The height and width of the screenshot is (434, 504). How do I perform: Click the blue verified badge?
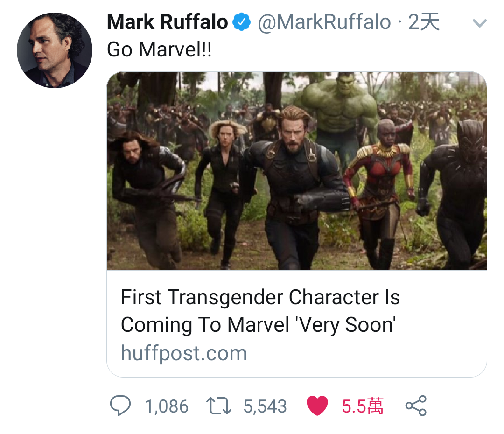241,22
